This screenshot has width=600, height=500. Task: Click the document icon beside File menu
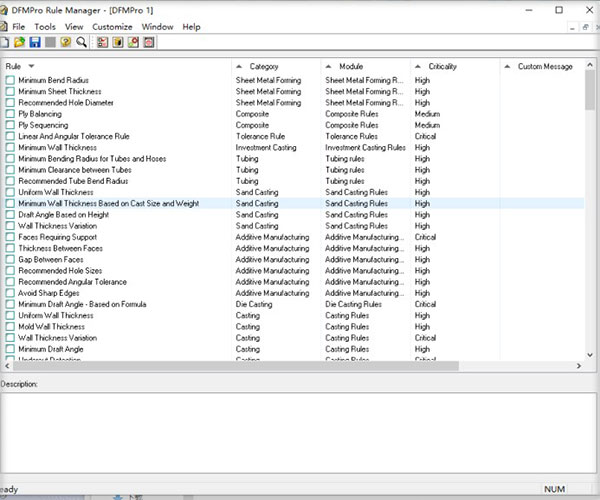pos(3,27)
